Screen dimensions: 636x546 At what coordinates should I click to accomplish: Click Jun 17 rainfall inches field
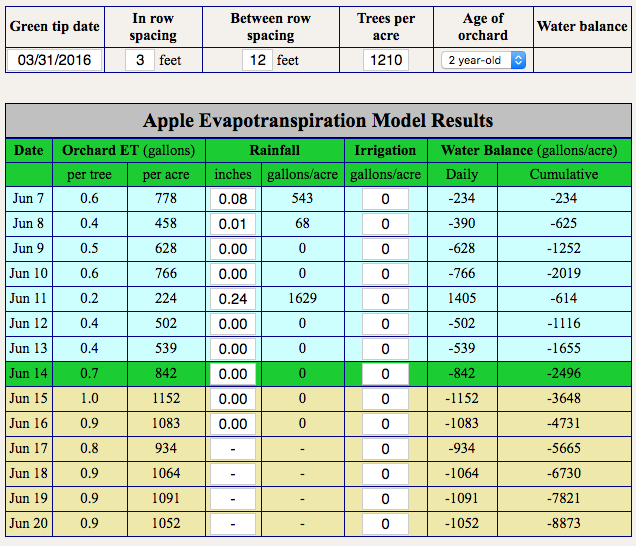(233, 449)
